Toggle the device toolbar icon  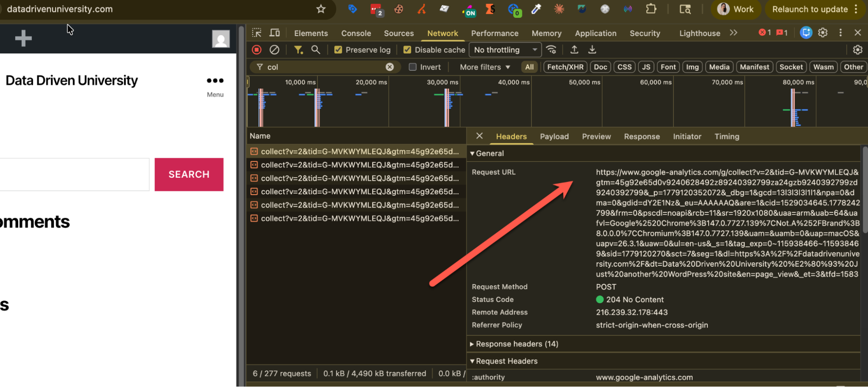pos(274,33)
